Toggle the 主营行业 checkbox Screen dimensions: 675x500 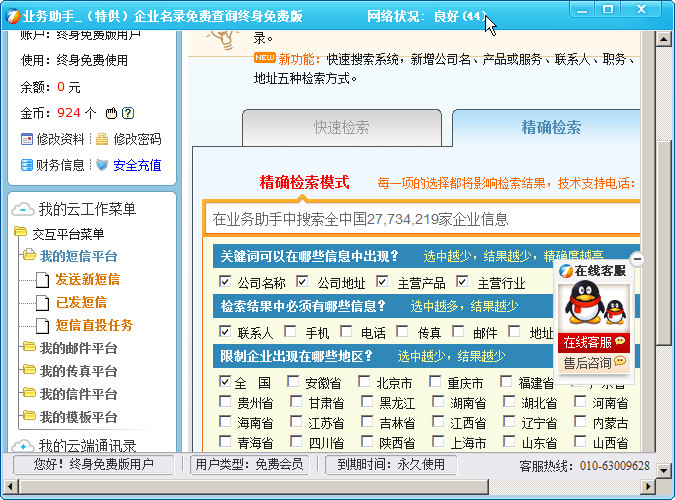pos(462,282)
